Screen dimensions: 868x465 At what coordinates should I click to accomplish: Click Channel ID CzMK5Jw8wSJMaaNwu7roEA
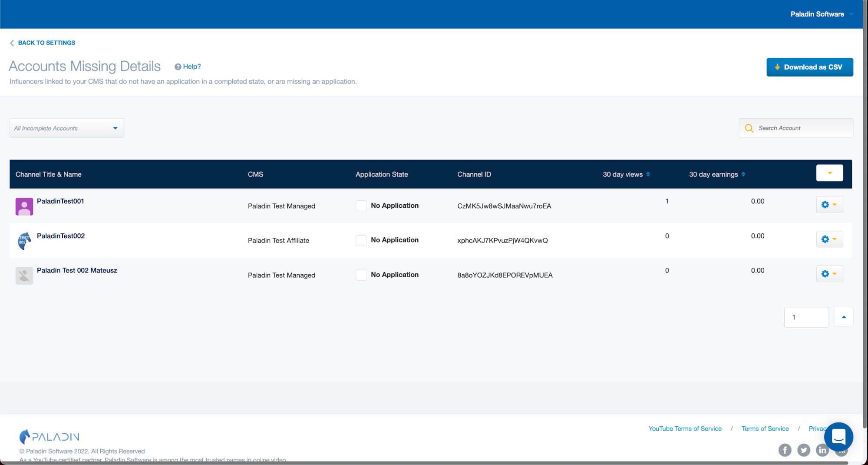point(504,206)
